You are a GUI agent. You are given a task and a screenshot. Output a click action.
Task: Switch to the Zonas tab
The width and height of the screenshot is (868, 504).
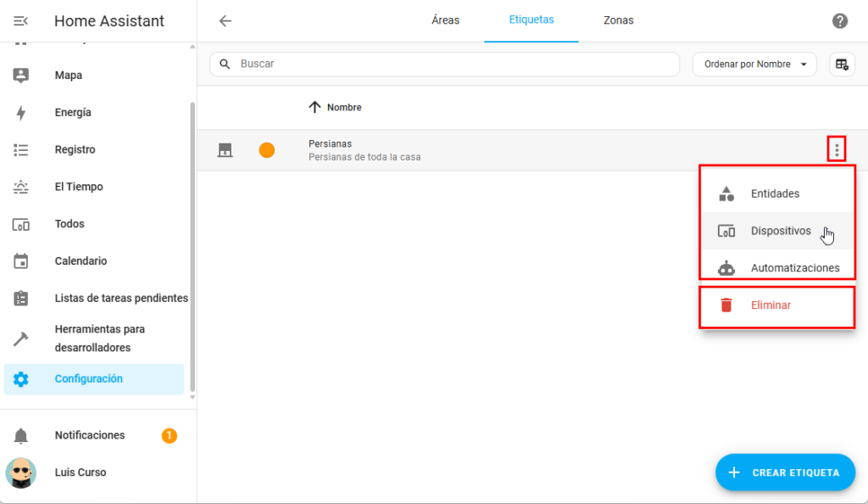[x=618, y=20]
